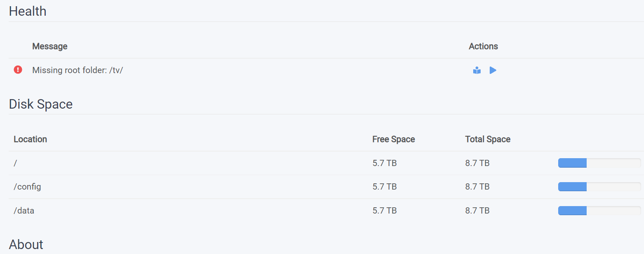Click the Total Space column header
The image size is (644, 254).
click(x=488, y=139)
